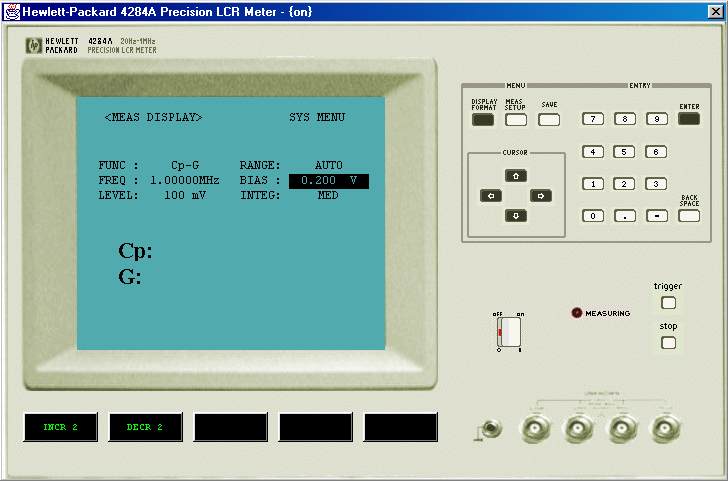Click the decimal point key
The height and width of the screenshot is (481, 728).
coord(625,216)
